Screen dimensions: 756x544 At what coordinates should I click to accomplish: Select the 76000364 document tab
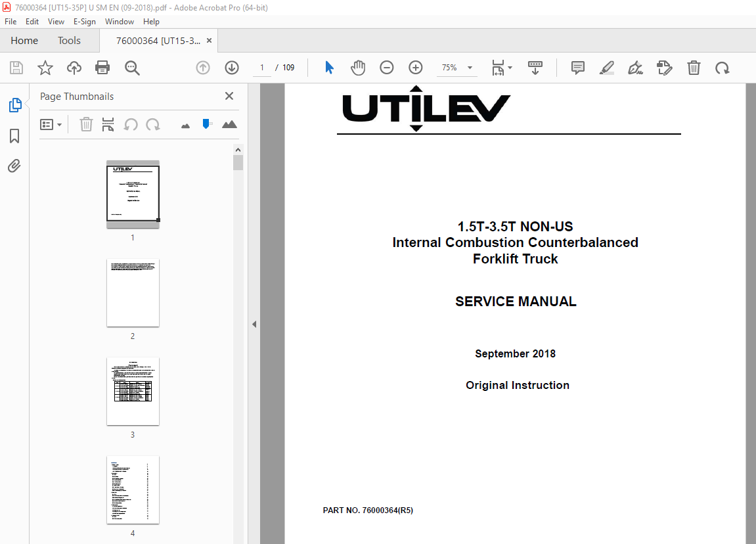point(158,41)
